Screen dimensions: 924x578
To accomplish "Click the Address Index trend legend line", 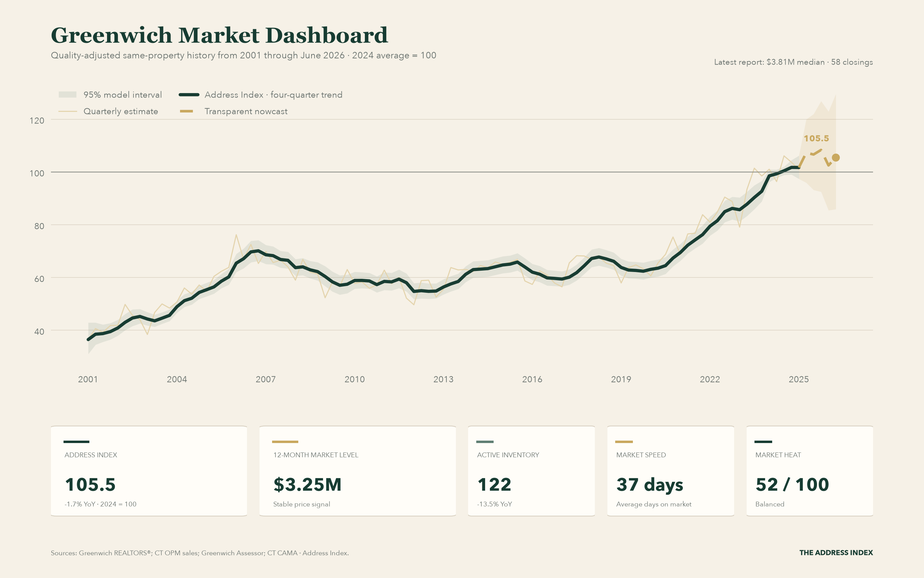I will (x=189, y=95).
